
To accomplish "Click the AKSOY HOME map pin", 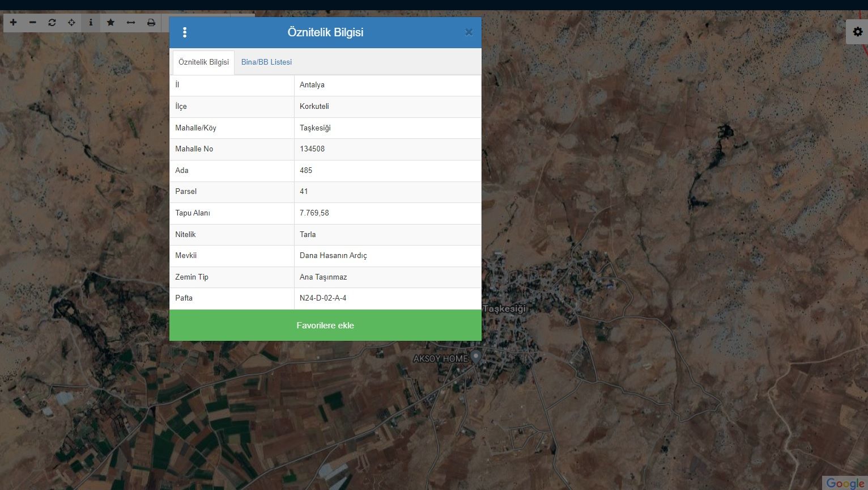I will pos(476,357).
